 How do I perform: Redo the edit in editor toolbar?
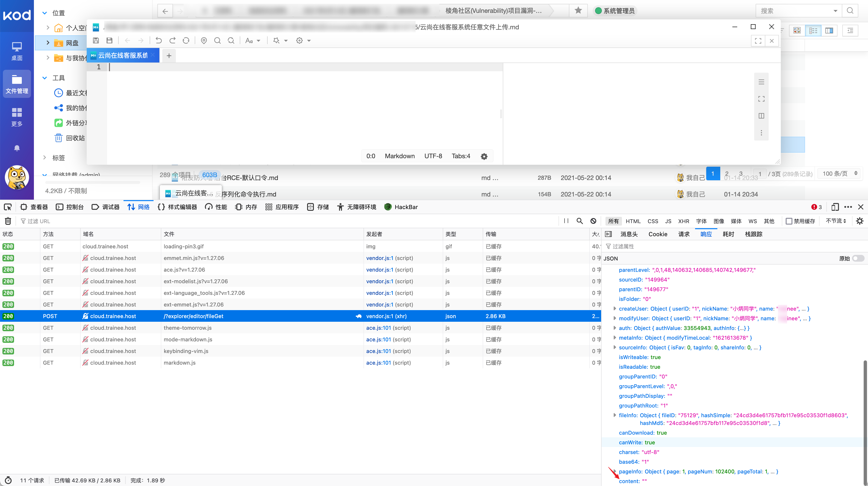coord(172,40)
